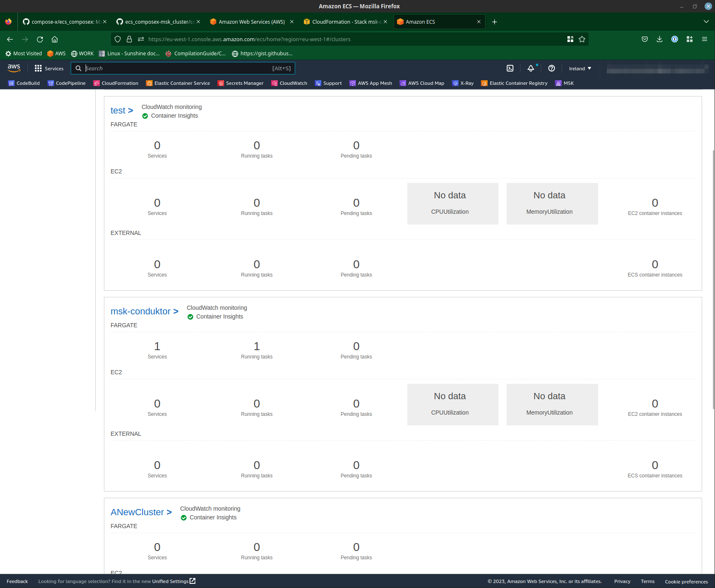The width and height of the screenshot is (715, 588).
Task: Bookmark this page with the star icon
Action: pos(582,39)
